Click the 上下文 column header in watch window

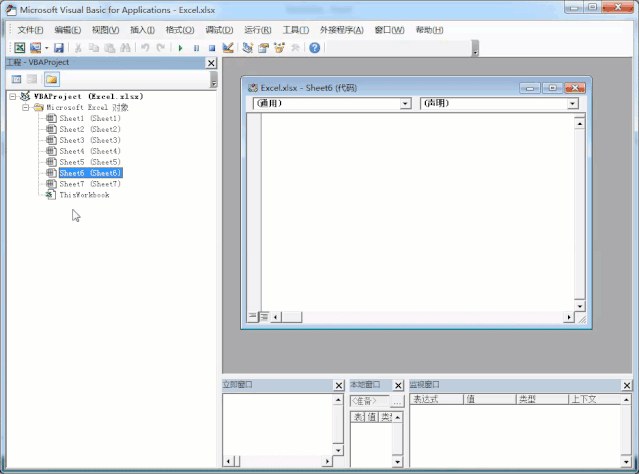pos(595,399)
